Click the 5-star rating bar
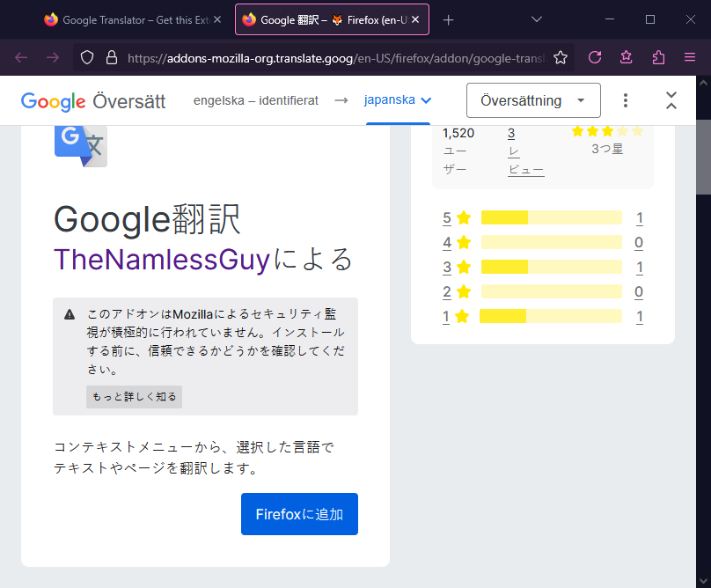Viewport: 711px width, 588px height. (552, 217)
